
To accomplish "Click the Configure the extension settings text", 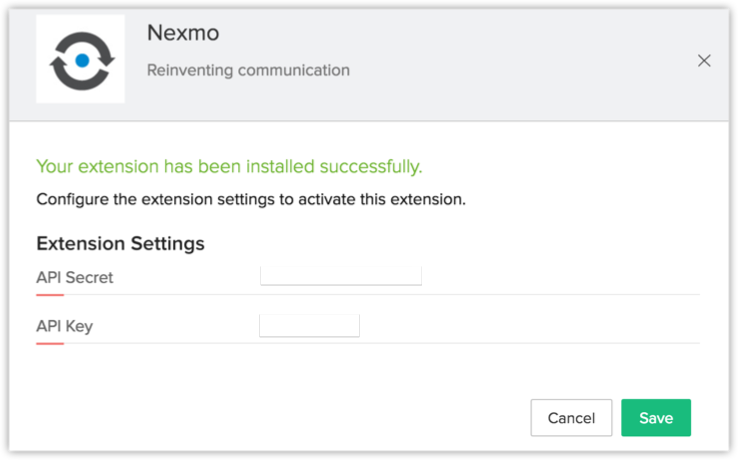I will 251,199.
